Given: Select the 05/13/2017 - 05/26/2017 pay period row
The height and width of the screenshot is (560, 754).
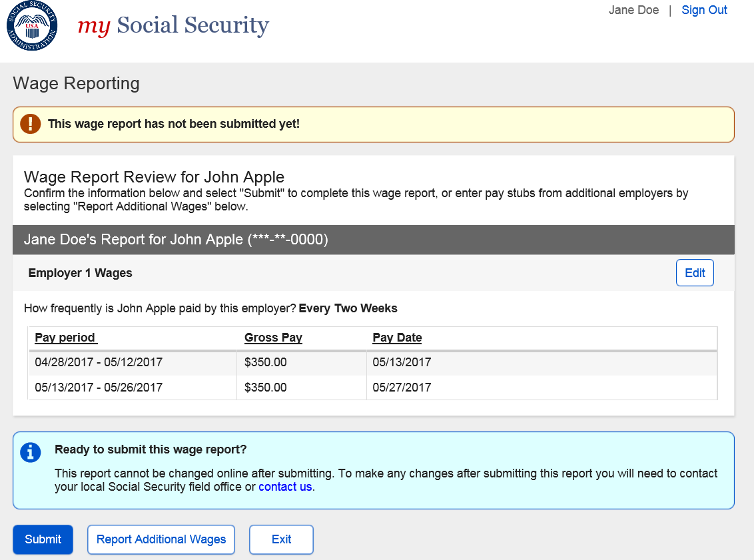Looking at the screenshot, I should click(x=99, y=388).
